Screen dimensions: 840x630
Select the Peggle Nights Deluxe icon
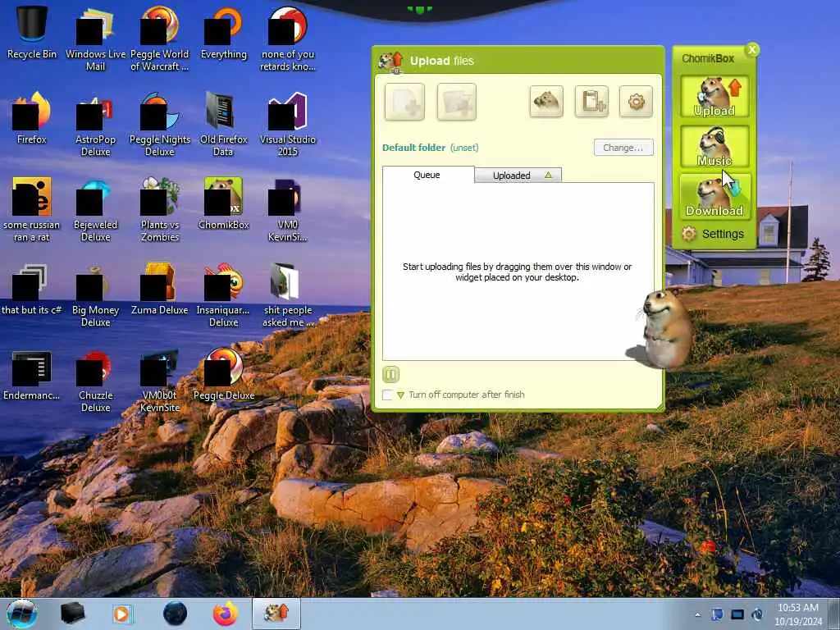160,125
